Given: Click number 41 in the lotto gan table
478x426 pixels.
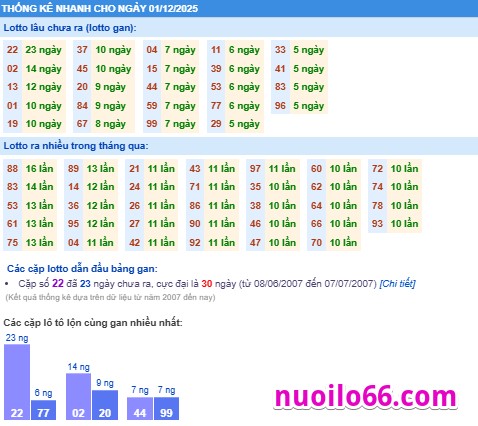Looking at the screenshot, I should click(280, 69).
